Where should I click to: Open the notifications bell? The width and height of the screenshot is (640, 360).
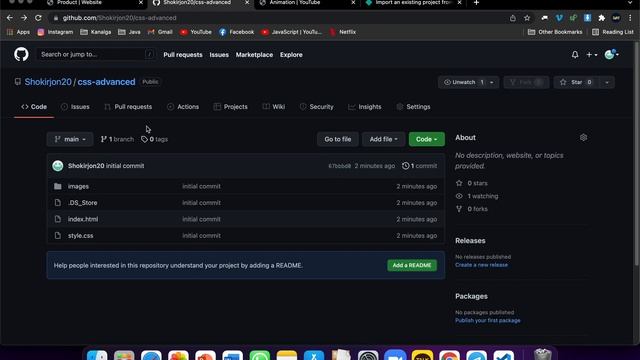coord(575,54)
